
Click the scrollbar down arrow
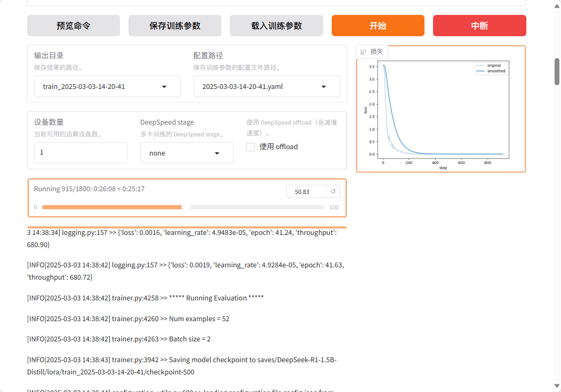(557, 386)
